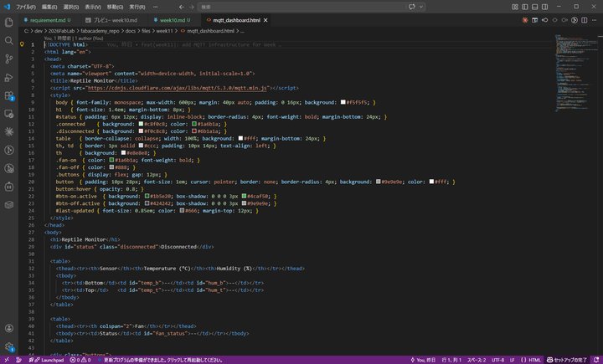Toggle the primary side bar layout icon
Viewport: 603px width, 364px height.
pyautogui.click(x=525, y=7)
